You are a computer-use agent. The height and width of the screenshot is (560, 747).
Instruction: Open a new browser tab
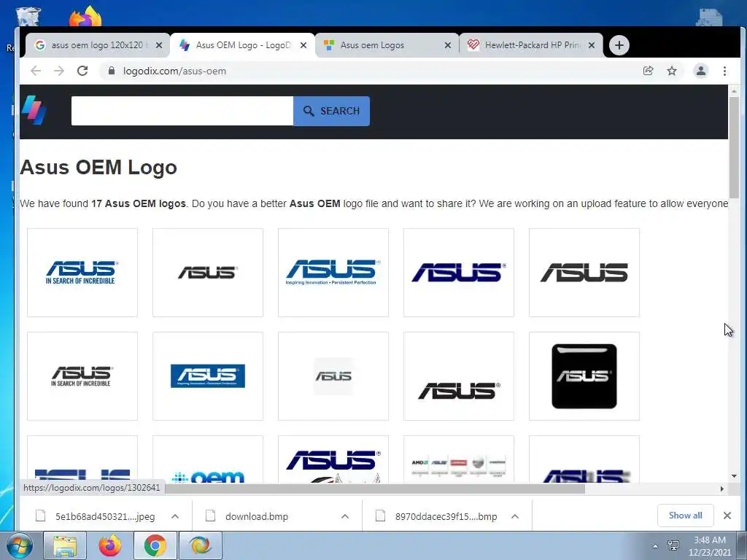coord(619,45)
